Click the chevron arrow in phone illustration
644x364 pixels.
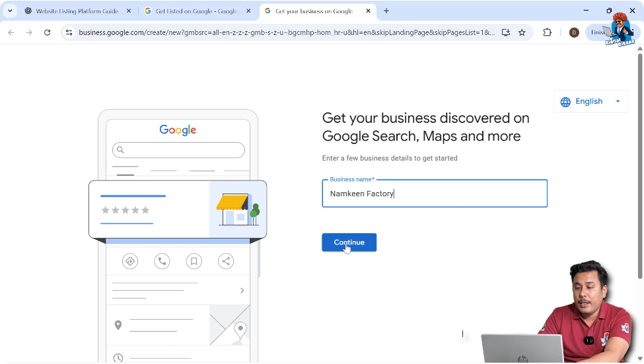coord(242,291)
